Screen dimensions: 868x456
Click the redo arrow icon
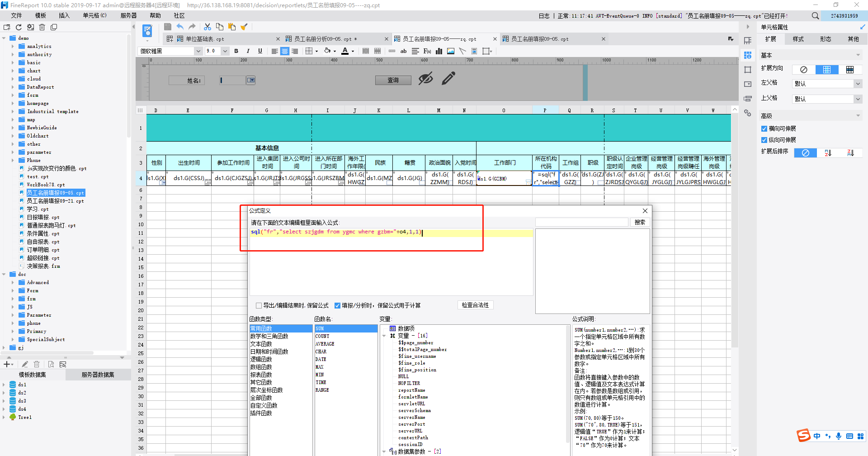coord(192,27)
